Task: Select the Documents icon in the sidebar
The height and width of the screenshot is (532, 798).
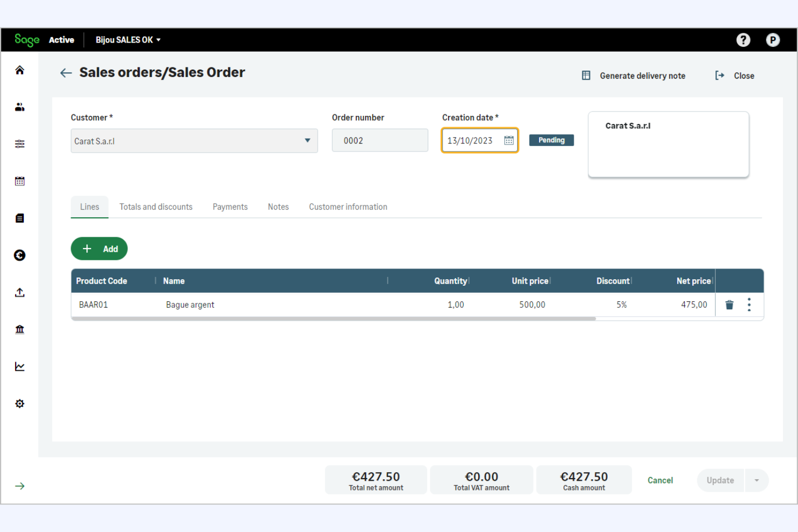Action: pos(19,218)
